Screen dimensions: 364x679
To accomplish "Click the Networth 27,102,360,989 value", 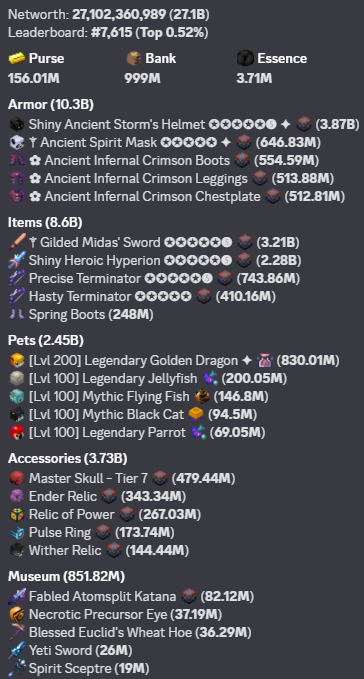I will (119, 15).
